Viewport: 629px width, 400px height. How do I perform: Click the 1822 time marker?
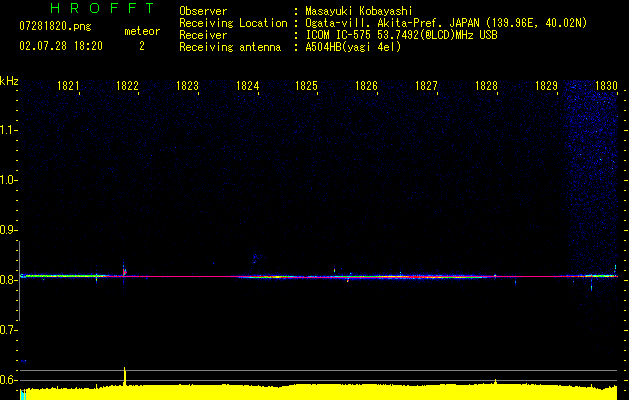point(127,86)
